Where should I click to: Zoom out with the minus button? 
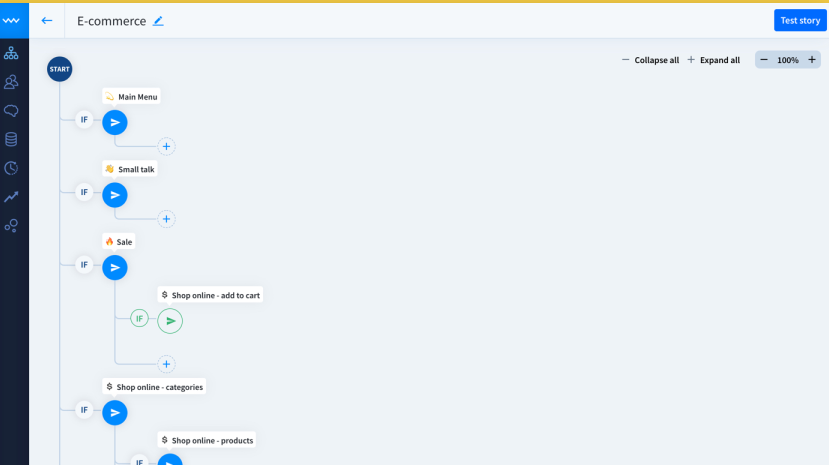pyautogui.click(x=764, y=60)
